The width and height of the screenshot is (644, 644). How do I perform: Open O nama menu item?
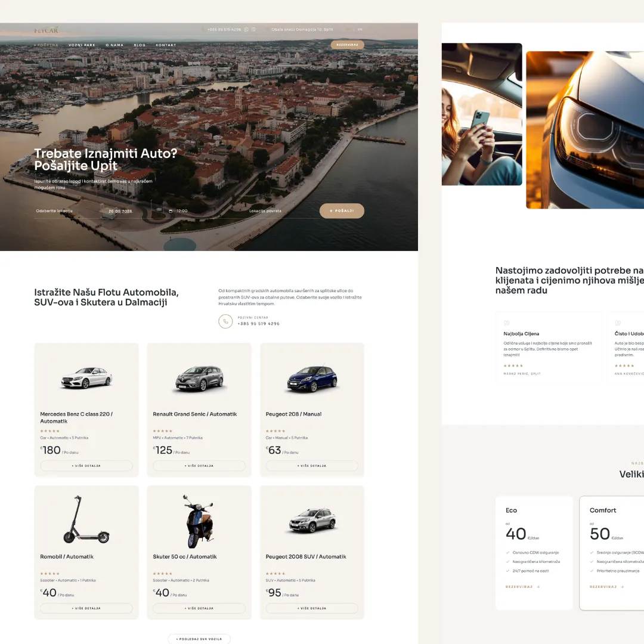(x=114, y=45)
